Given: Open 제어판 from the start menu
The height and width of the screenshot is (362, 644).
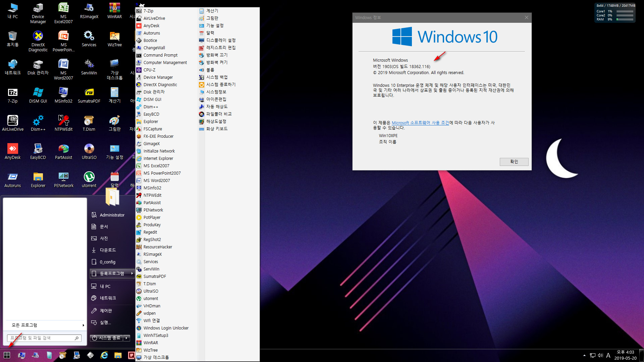Looking at the screenshot, I should tap(112, 311).
